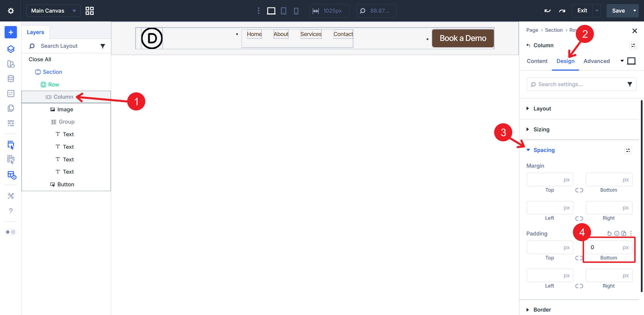Click Close All in the Layers panel
The image size is (644, 315).
[x=40, y=59]
